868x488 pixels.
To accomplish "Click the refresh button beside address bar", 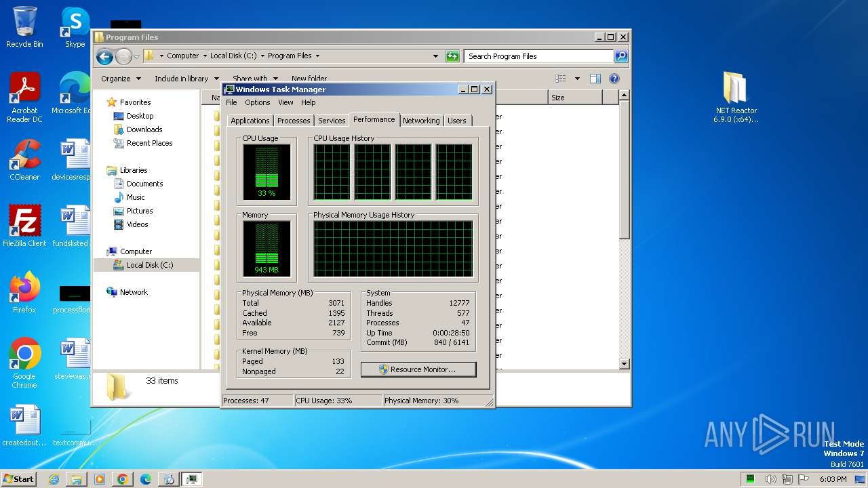I will click(452, 56).
